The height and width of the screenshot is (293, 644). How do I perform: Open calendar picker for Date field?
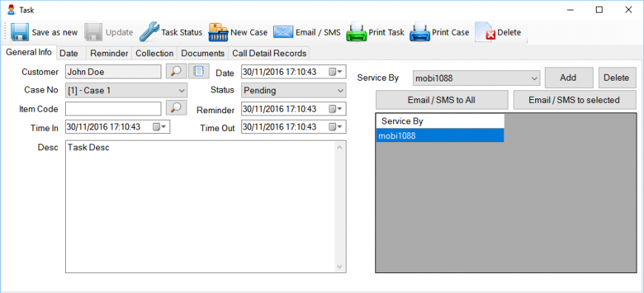tap(335, 72)
